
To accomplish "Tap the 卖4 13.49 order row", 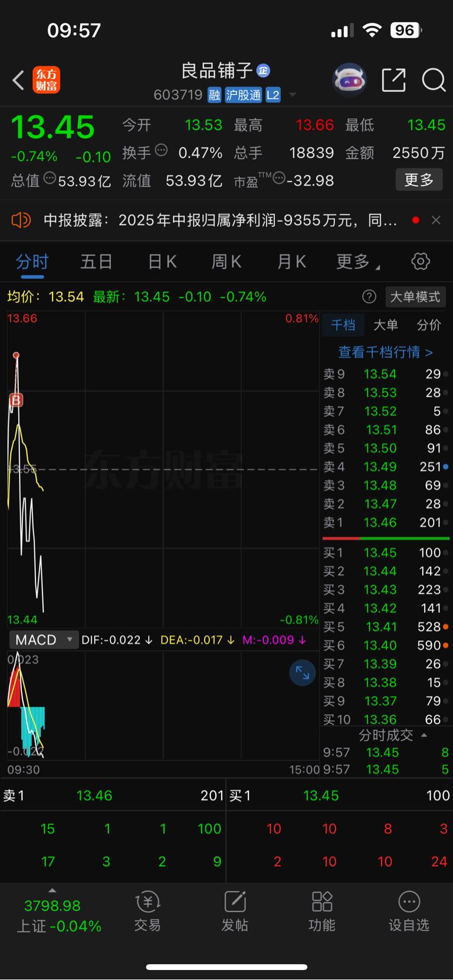I will pyautogui.click(x=386, y=467).
